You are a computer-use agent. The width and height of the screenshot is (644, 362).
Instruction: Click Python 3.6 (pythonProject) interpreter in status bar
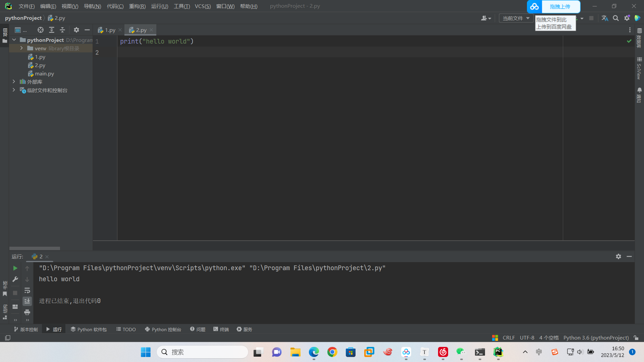[596, 338]
